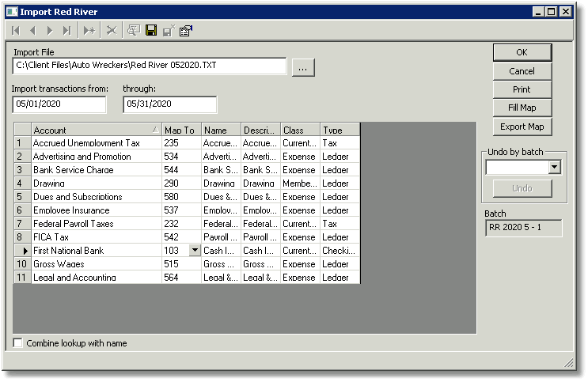Click Map To value 290
The width and height of the screenshot is (588, 382).
(181, 183)
